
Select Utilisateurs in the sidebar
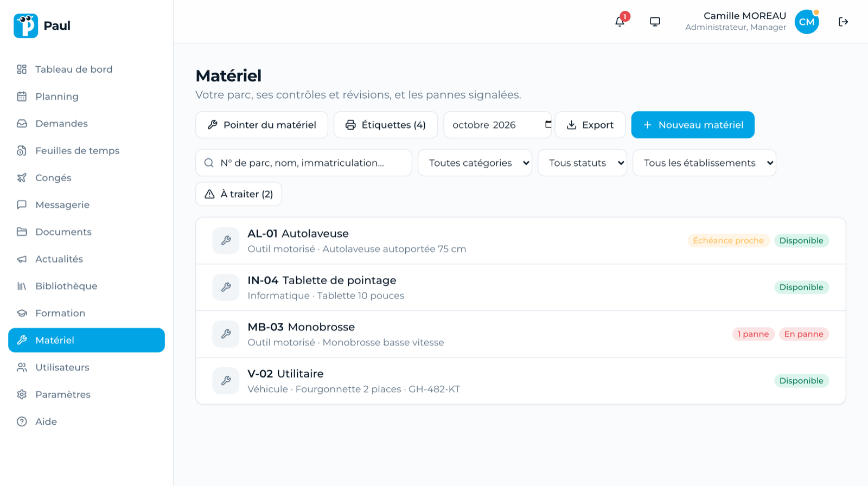(86, 368)
